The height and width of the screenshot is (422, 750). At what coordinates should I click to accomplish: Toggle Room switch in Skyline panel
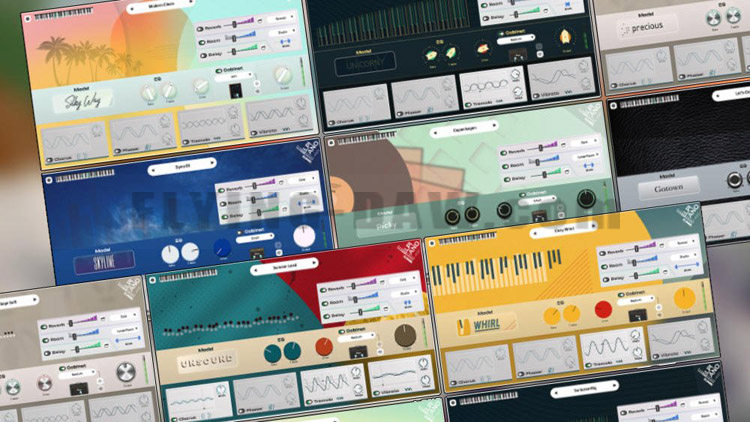[223, 203]
